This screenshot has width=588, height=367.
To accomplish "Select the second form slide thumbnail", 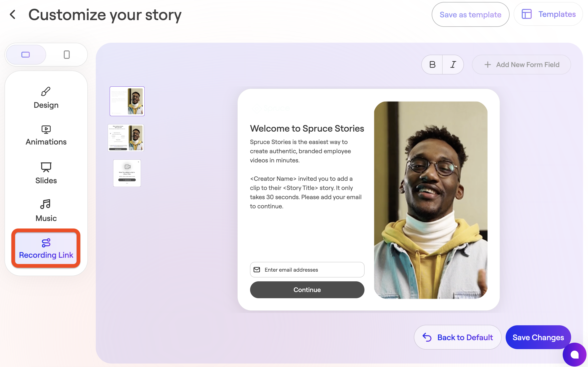I will [126, 138].
